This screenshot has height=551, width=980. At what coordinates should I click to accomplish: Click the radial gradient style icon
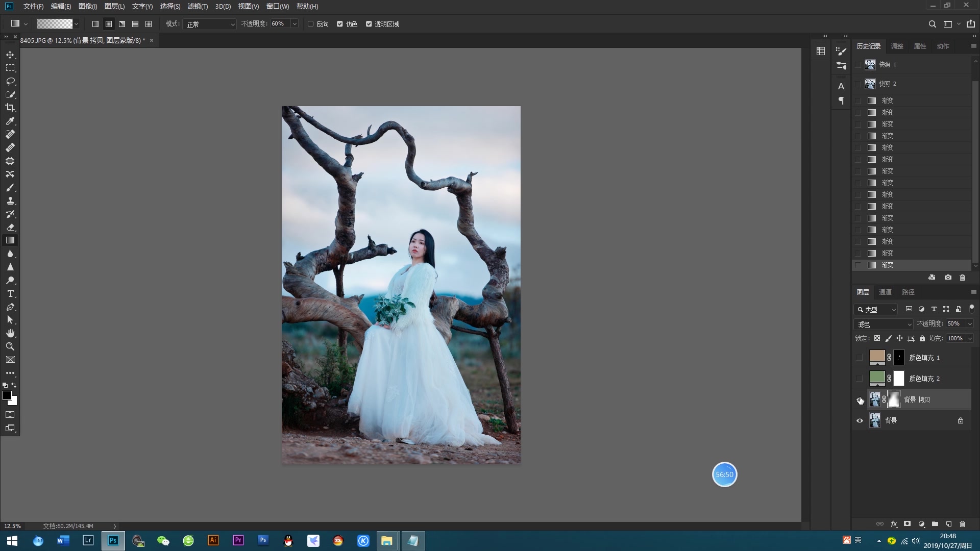click(x=109, y=24)
